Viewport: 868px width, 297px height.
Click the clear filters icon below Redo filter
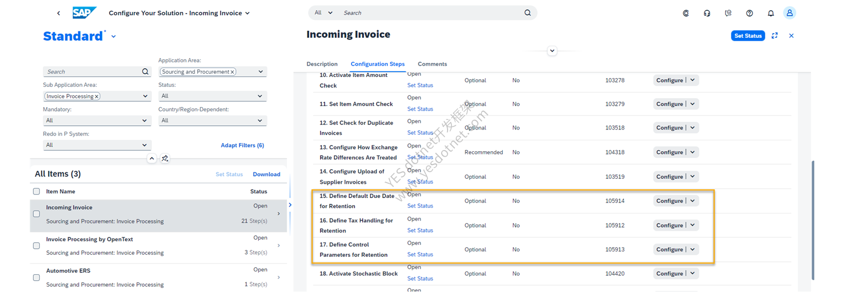point(165,158)
